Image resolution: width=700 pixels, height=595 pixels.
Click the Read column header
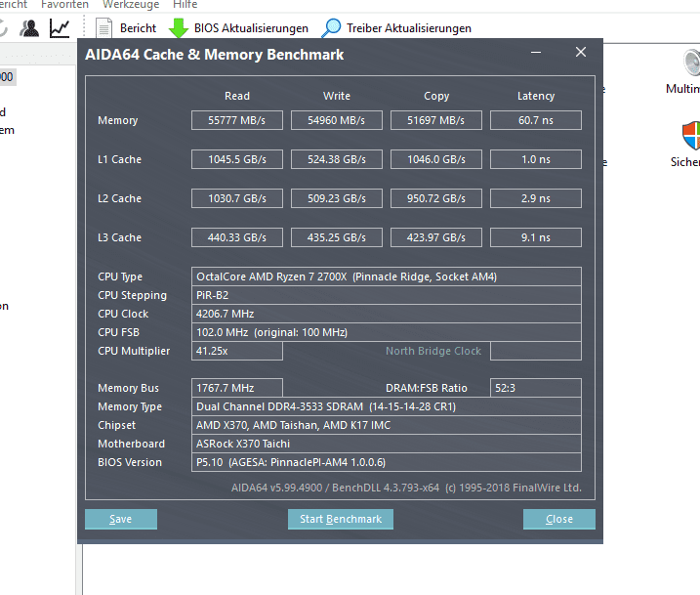pos(237,96)
